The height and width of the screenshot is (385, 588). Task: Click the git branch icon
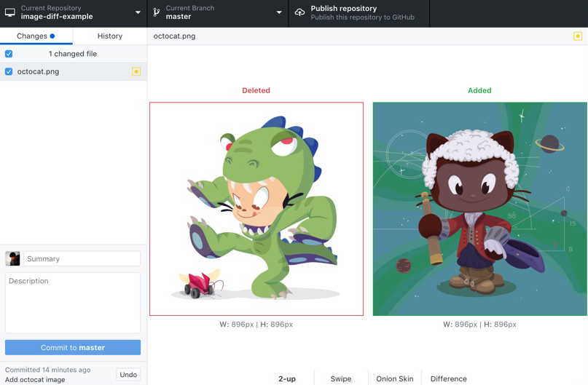coord(157,12)
